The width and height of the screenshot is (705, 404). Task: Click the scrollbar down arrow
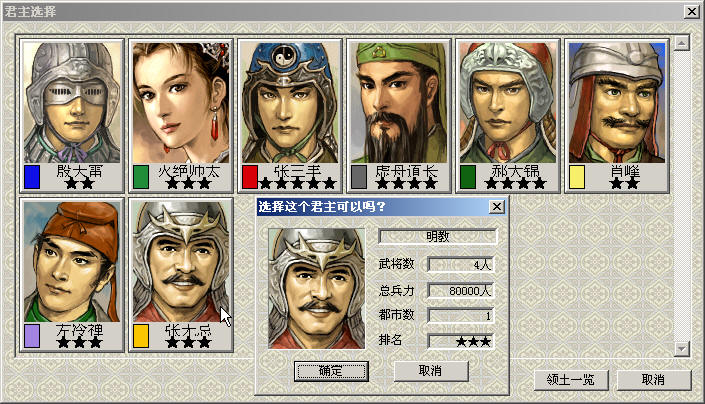point(682,349)
